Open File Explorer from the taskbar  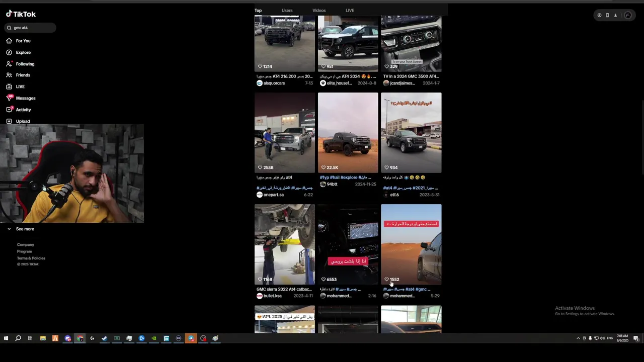(43, 338)
